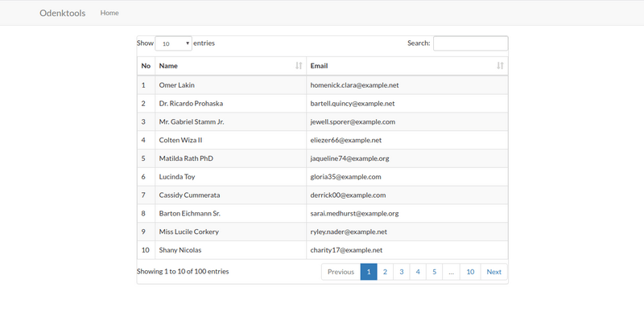Select the name Cassidy Cummerata
644x316 pixels.
click(x=189, y=195)
